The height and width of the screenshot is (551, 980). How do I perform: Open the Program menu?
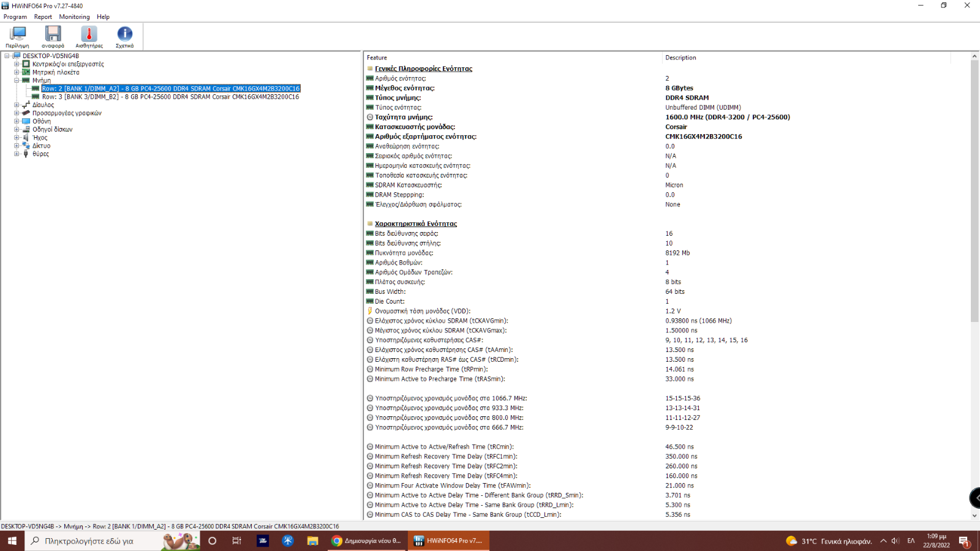pyautogui.click(x=15, y=17)
